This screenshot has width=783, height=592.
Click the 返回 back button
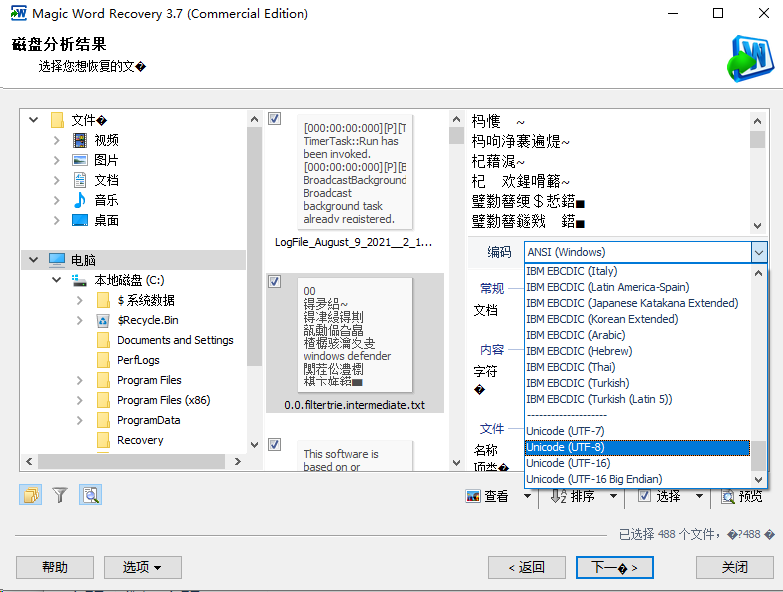pos(526,568)
